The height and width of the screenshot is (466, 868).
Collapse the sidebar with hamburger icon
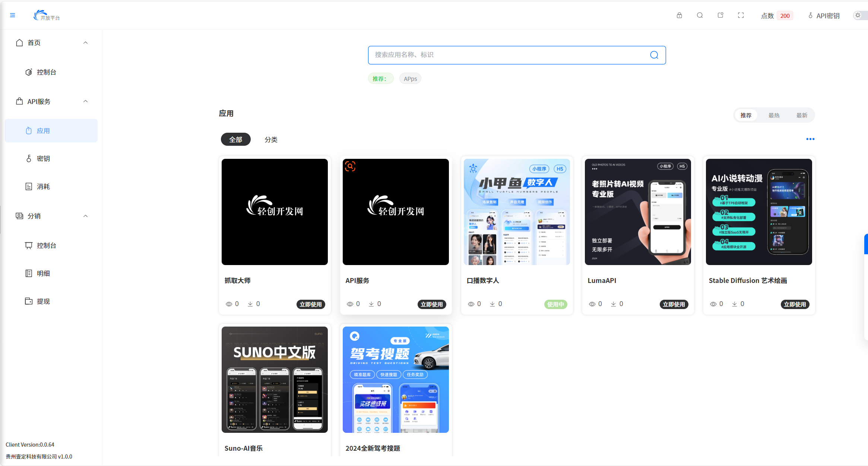tap(13, 15)
